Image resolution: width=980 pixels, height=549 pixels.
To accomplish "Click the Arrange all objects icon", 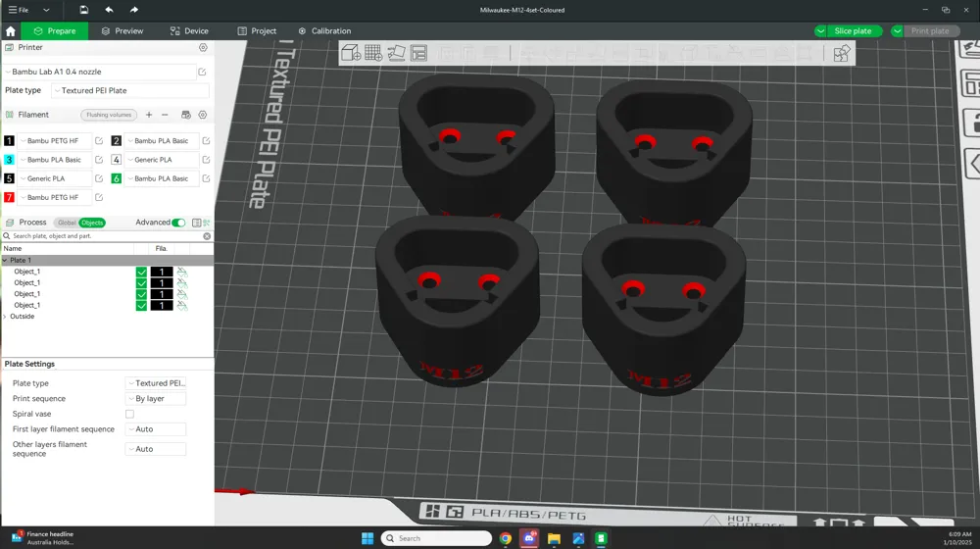I will (x=418, y=53).
